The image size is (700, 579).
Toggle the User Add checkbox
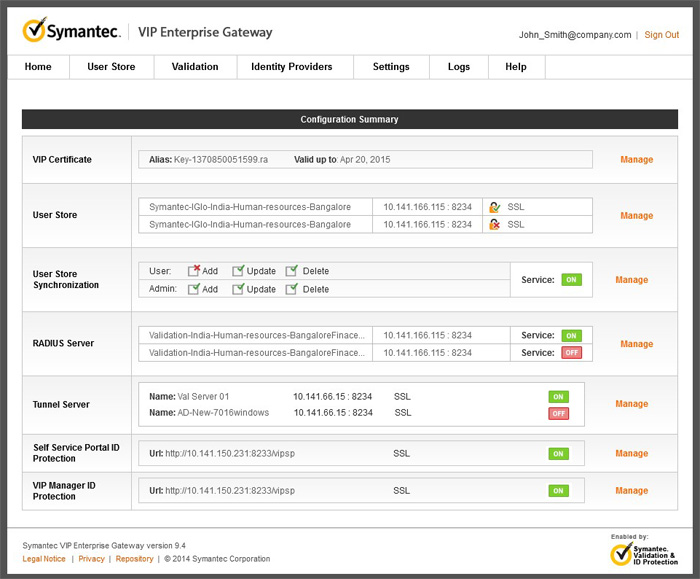point(194,271)
